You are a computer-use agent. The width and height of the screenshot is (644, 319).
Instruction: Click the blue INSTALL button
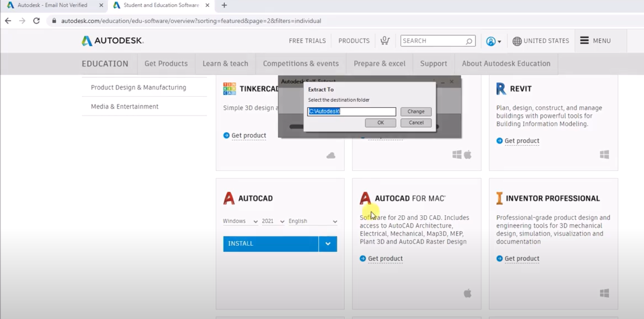(270, 244)
